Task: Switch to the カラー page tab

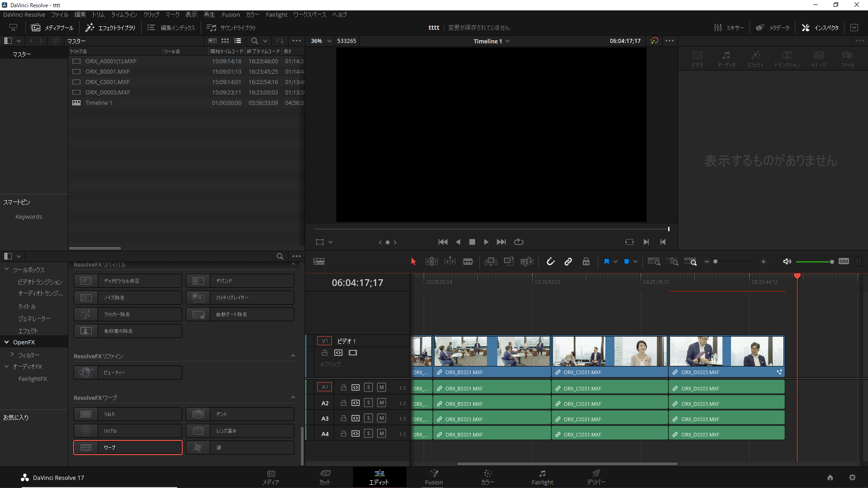Action: [x=487, y=478]
